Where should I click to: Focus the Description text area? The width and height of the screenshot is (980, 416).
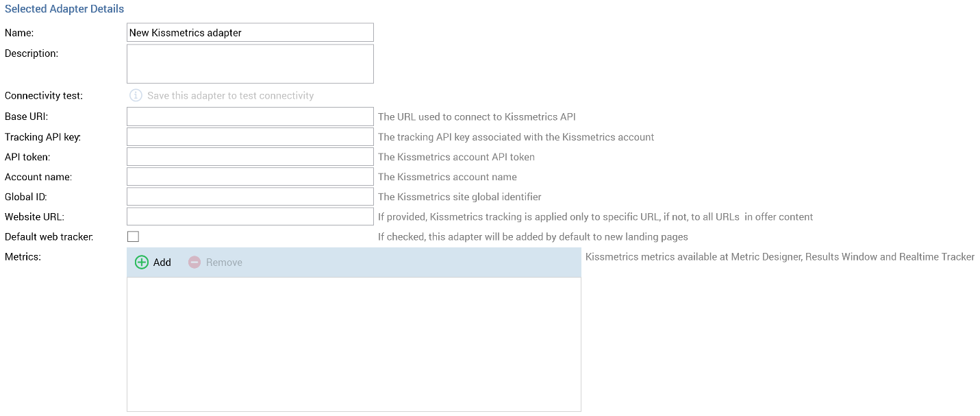tap(250, 64)
